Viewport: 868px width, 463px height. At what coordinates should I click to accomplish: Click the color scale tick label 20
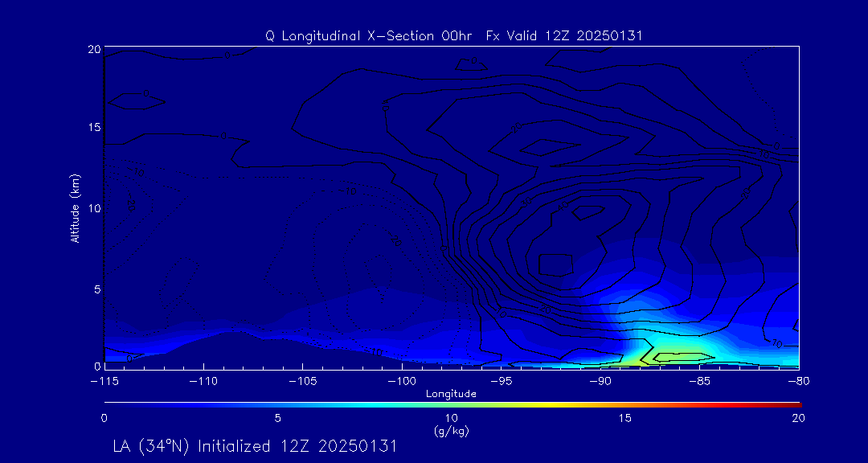click(798, 419)
